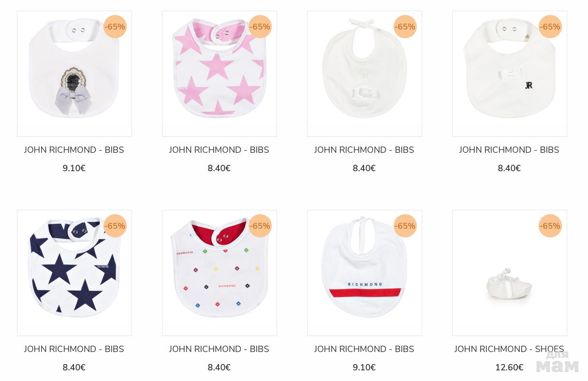Select the bib with colorful flower print
The image size is (588, 381).
[x=220, y=273]
